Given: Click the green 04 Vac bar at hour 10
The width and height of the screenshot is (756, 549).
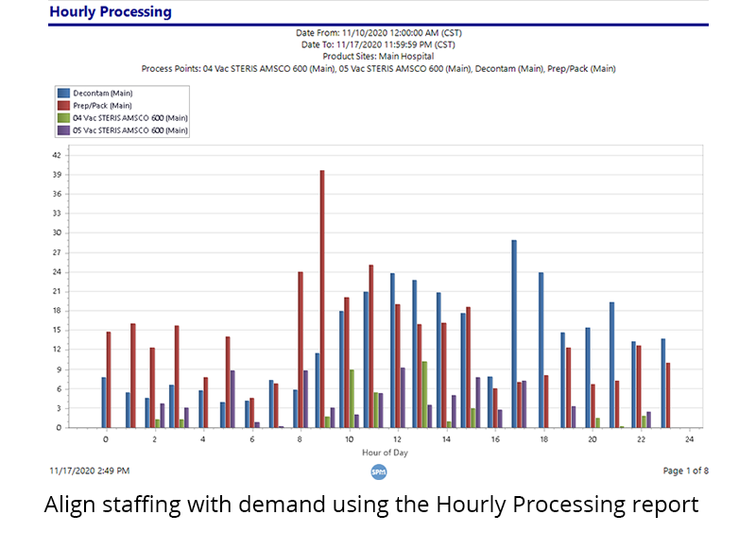Looking at the screenshot, I should pos(352,399).
